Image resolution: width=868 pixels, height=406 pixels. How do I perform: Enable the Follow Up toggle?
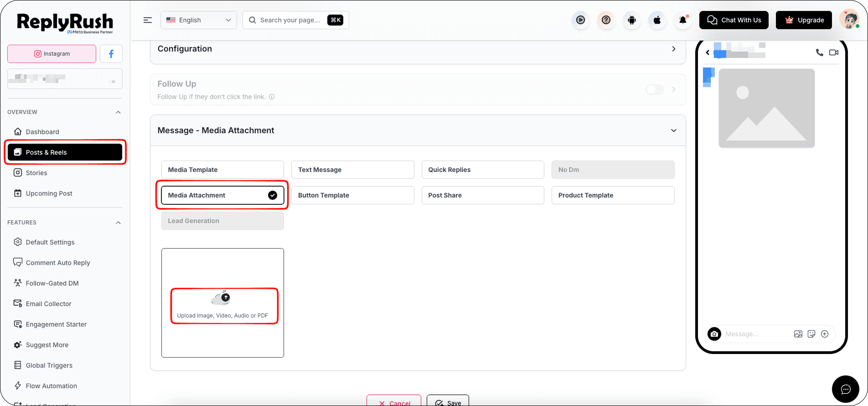[655, 89]
